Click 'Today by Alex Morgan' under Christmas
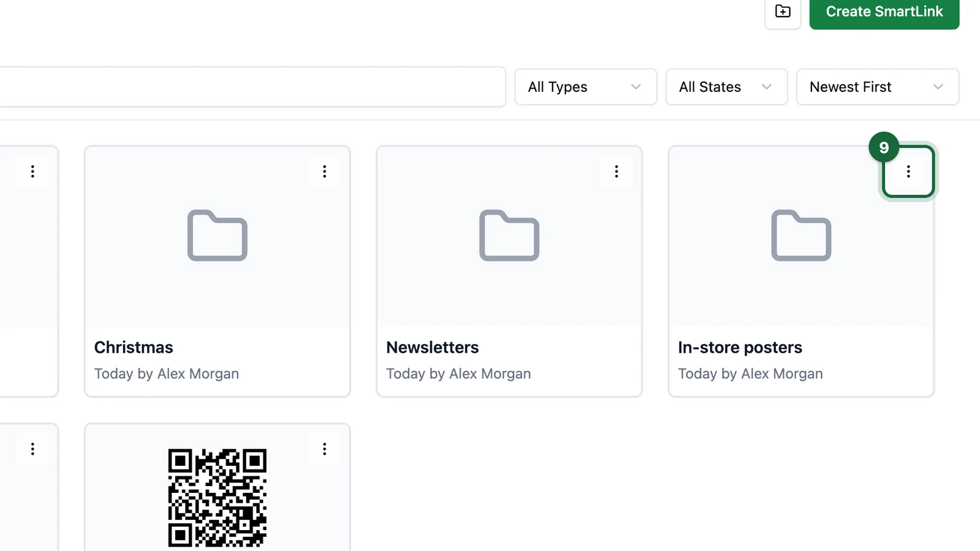This screenshot has width=980, height=551. [x=167, y=374]
